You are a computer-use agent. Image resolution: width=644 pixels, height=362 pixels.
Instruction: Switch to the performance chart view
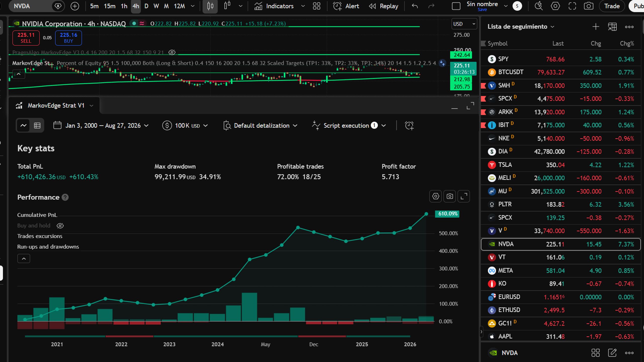pyautogui.click(x=23, y=125)
